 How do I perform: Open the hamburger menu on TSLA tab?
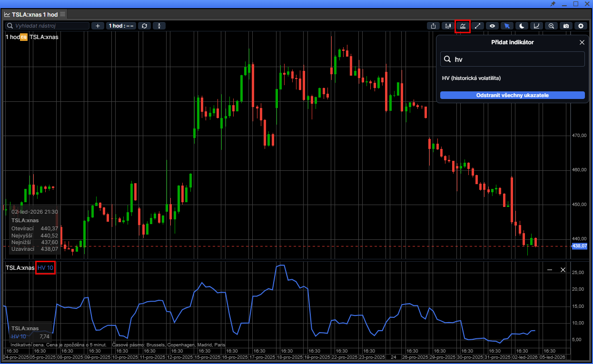click(x=63, y=14)
